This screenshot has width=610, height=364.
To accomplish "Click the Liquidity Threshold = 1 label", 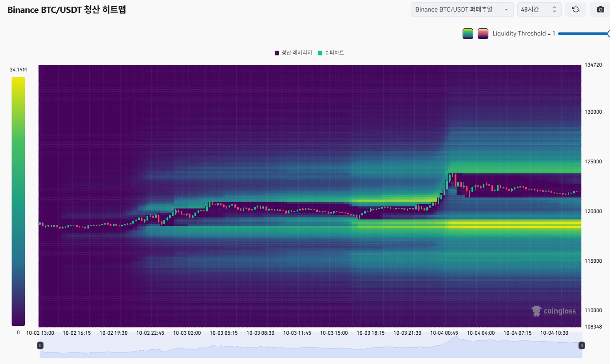I will pyautogui.click(x=524, y=34).
